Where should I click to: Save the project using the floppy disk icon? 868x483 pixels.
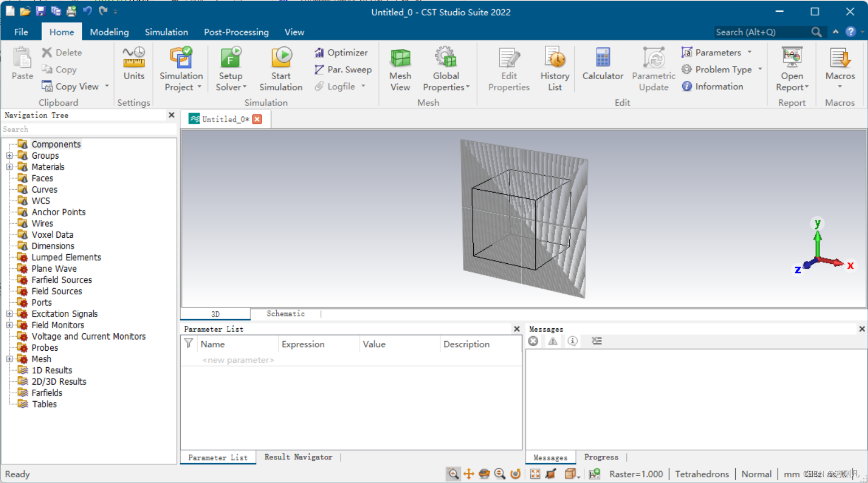(x=40, y=11)
